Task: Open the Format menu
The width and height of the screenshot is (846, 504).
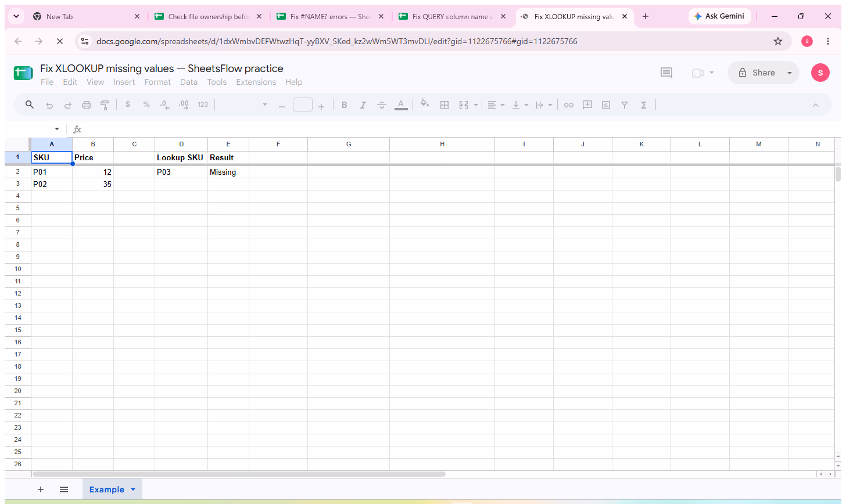Action: [x=157, y=82]
